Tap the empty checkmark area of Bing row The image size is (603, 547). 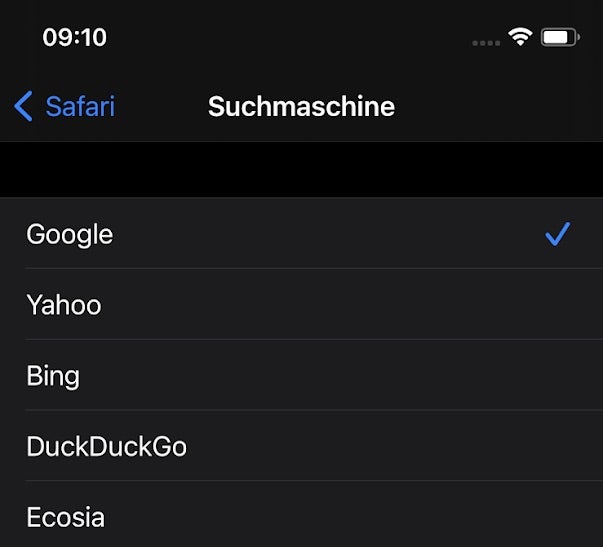pos(557,376)
